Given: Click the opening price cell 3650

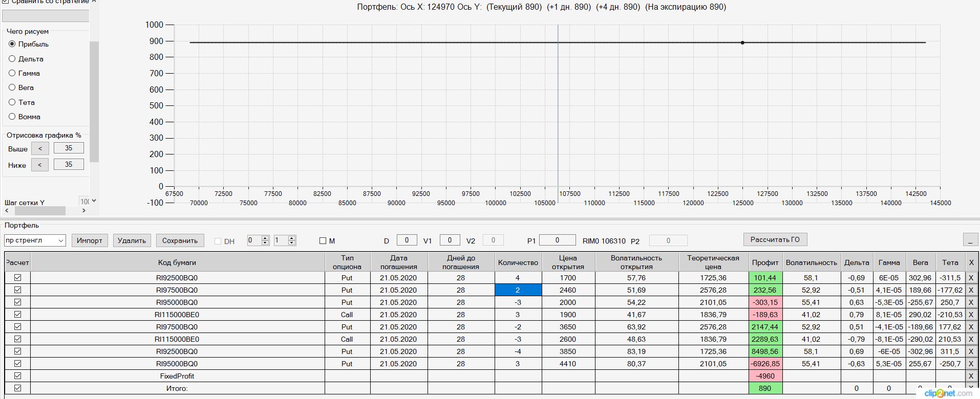Looking at the screenshot, I should click(568, 327).
